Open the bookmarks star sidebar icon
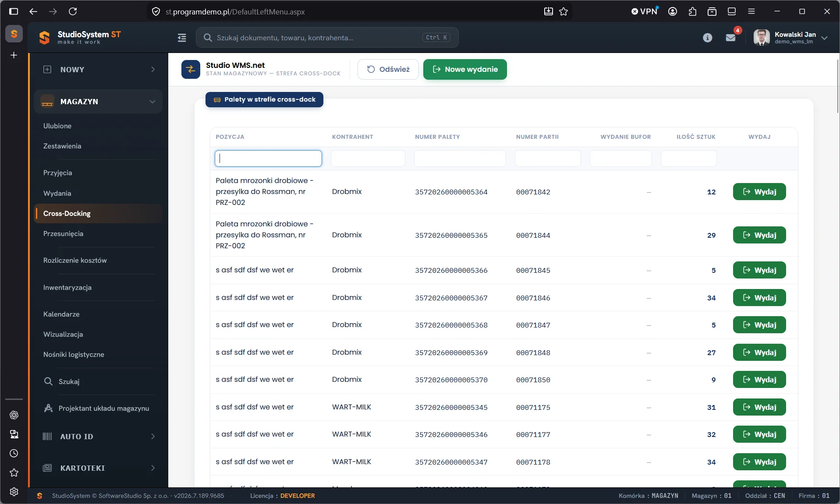 tap(14, 472)
